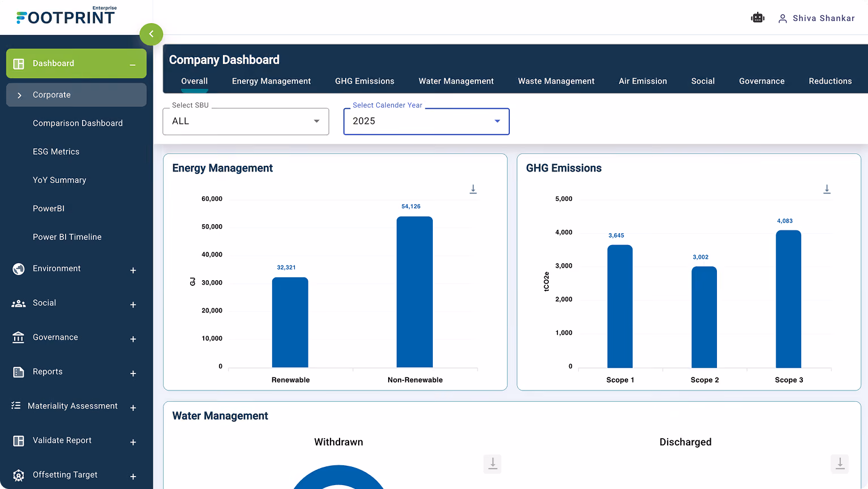Viewport: 868px width, 489px height.
Task: Click the Validate Report icon
Action: [x=19, y=441]
